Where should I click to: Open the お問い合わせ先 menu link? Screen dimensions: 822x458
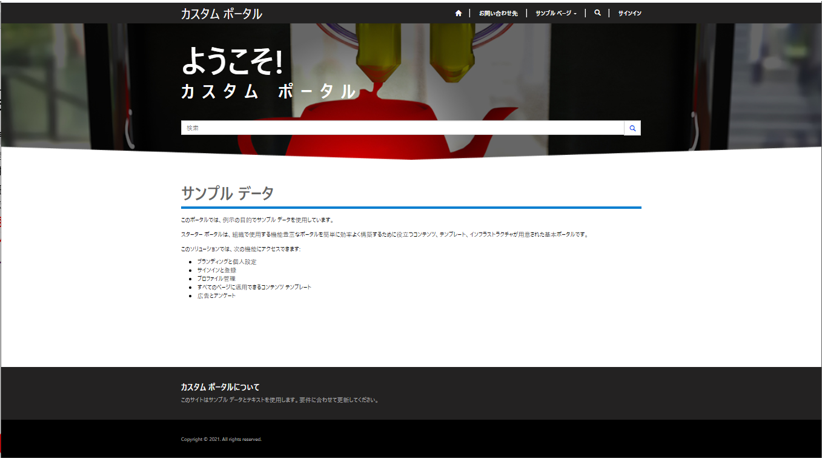[498, 13]
